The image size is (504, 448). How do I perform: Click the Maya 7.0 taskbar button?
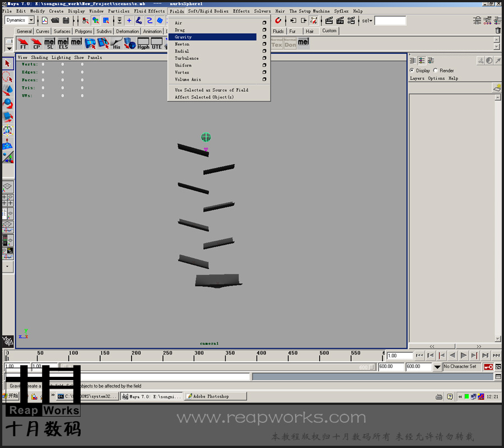tap(152, 396)
